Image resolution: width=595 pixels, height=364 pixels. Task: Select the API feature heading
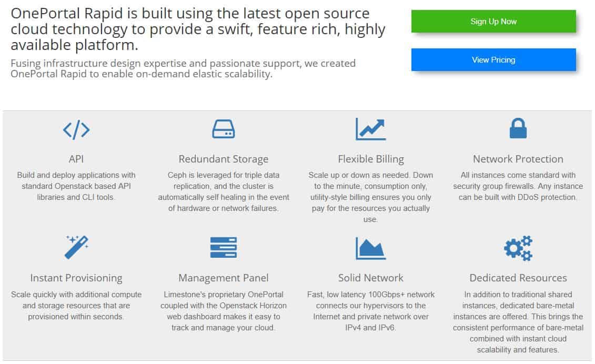(76, 159)
